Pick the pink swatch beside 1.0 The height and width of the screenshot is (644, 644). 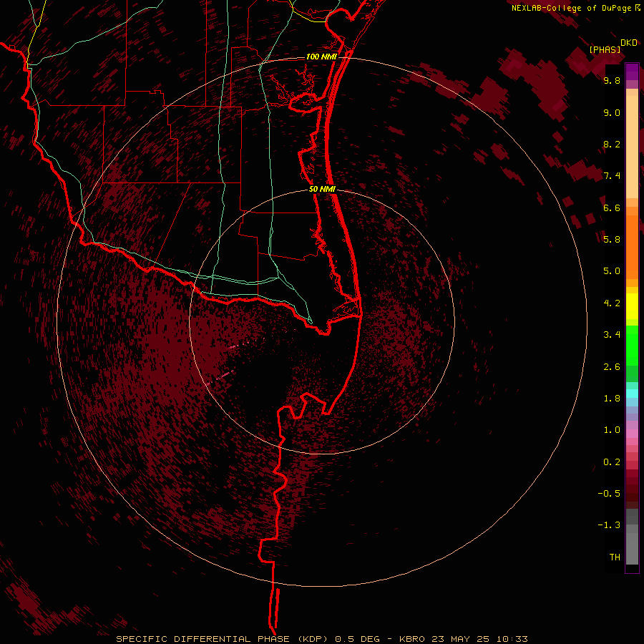tap(632, 432)
